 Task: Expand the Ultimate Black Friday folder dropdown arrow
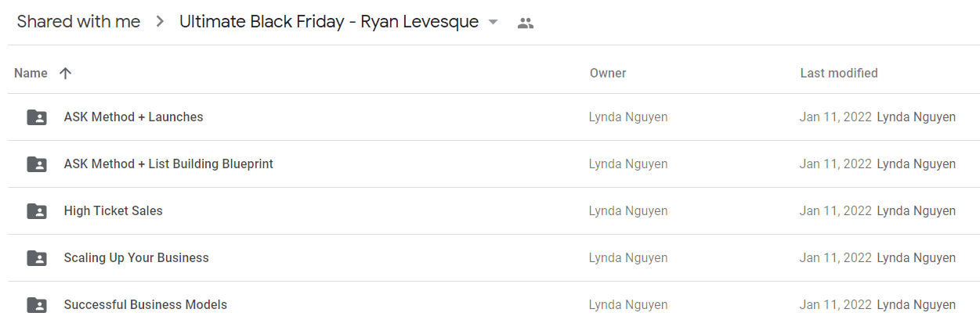(x=493, y=22)
